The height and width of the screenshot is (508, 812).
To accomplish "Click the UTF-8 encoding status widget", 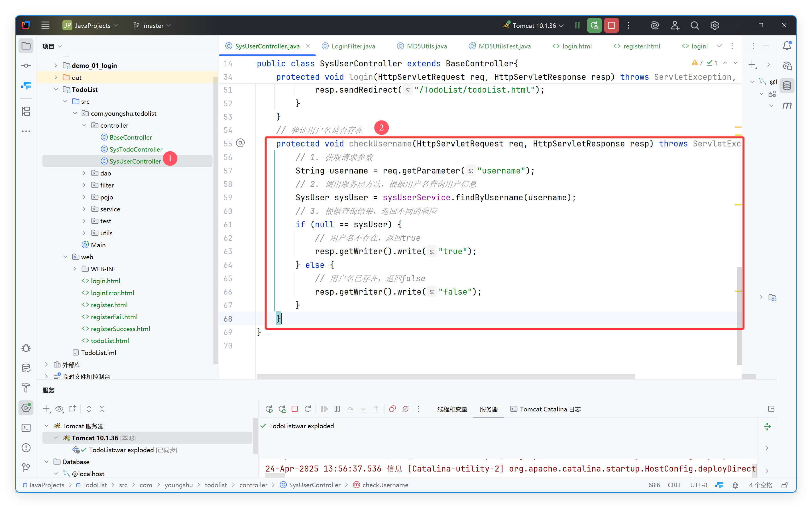I will click(x=699, y=485).
